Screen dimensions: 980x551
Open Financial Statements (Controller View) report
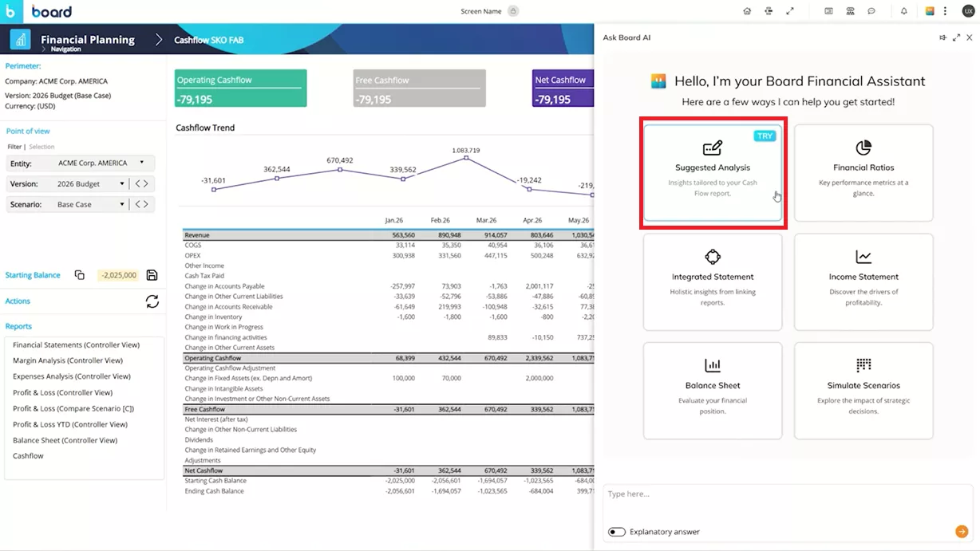[x=77, y=345]
